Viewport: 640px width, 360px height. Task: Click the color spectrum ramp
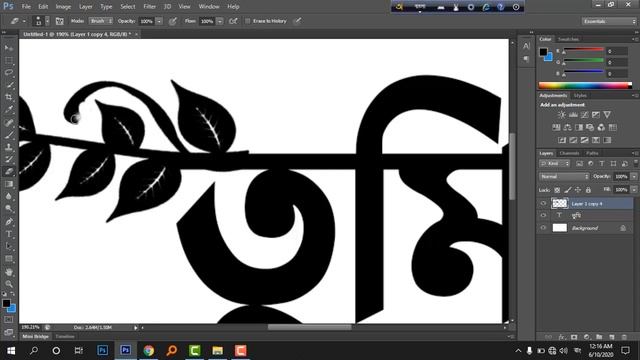click(x=585, y=85)
